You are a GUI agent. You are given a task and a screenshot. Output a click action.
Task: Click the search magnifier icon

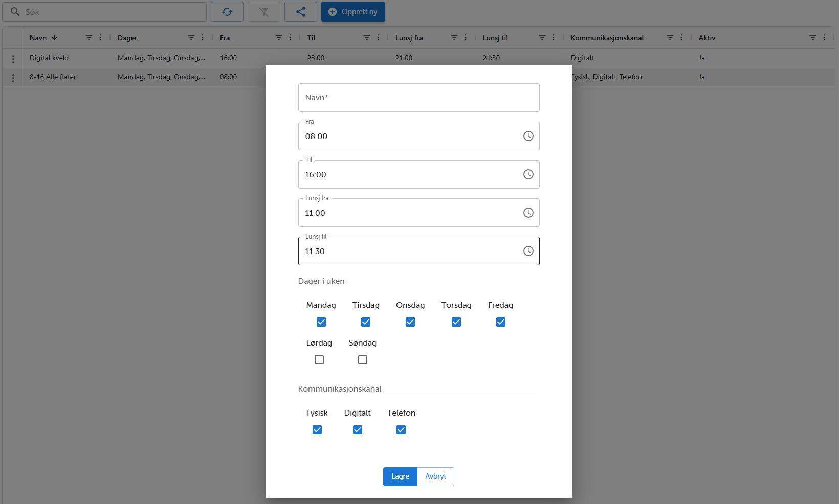point(14,11)
